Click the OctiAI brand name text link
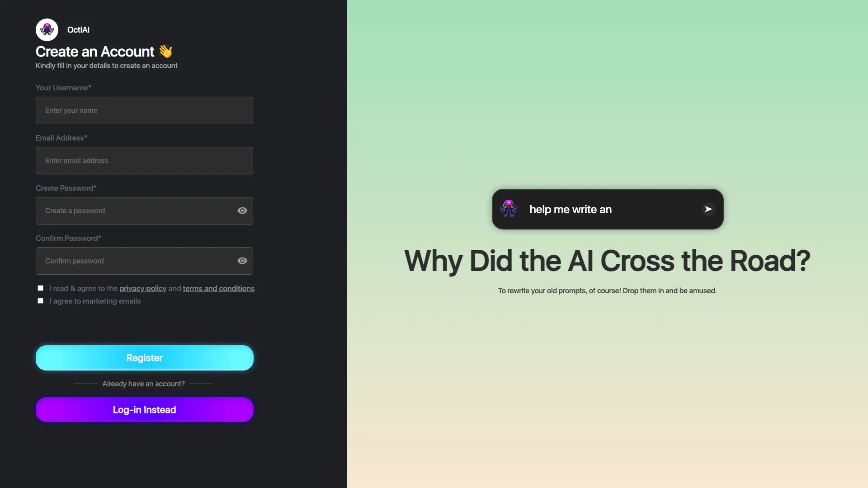The width and height of the screenshot is (868, 488). tap(77, 29)
